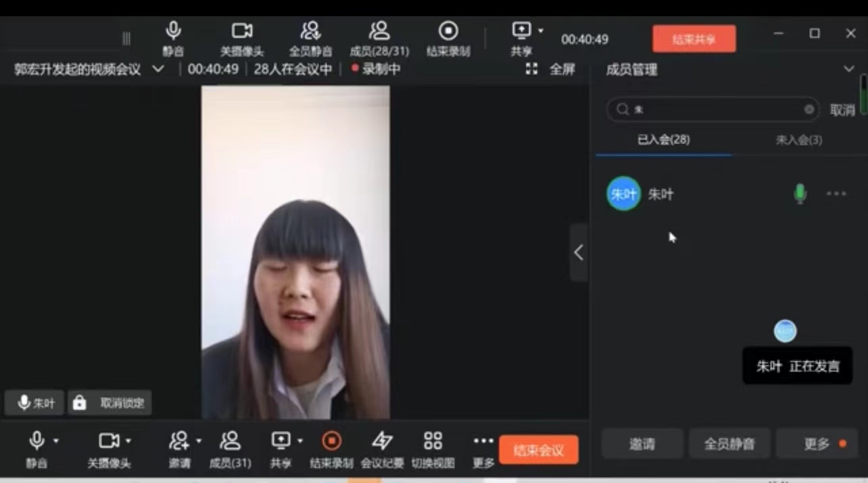868x483 pixels.
Task: Toggle 朱叶's green microphone in member list
Action: (x=800, y=194)
